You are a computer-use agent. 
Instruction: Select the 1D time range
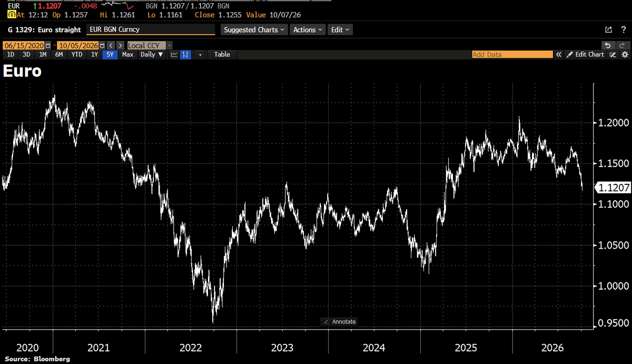(11, 54)
